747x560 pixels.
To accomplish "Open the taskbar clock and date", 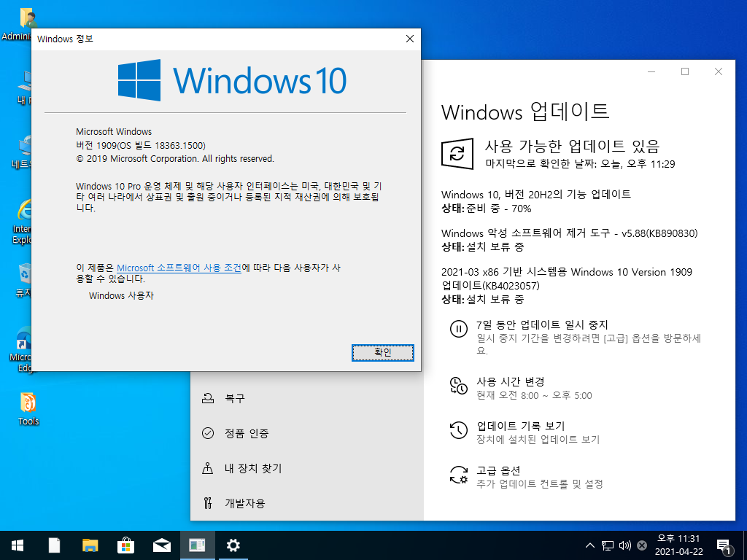I will 678,545.
